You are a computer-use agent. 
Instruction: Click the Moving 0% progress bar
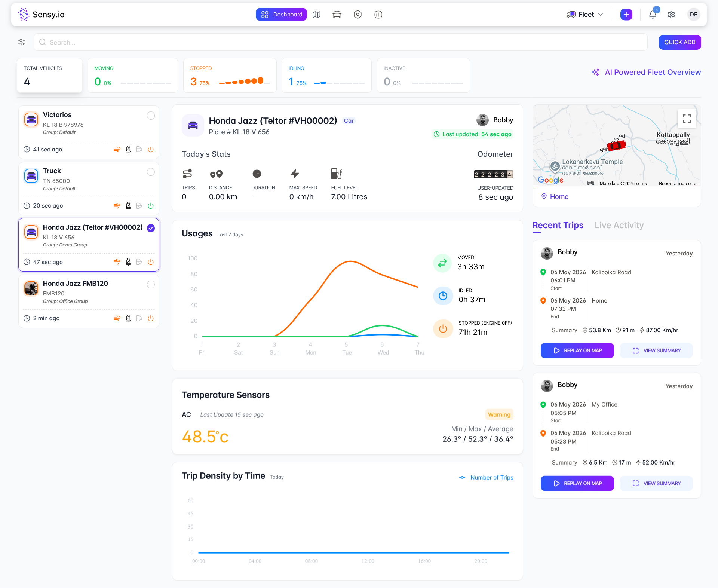(146, 83)
